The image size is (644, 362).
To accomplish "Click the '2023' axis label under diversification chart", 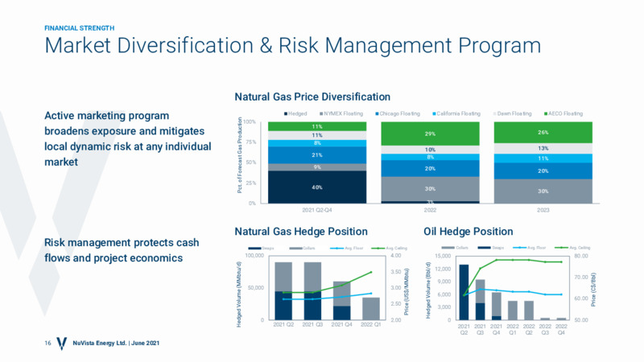I will (x=543, y=210).
